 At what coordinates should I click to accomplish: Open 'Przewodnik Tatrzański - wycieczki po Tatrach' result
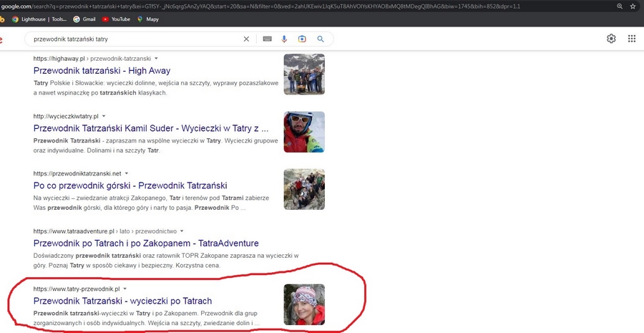click(x=123, y=301)
